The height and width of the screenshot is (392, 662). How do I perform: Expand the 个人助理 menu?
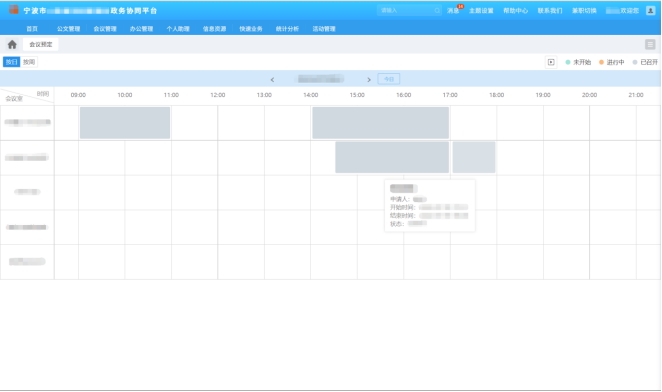coord(178,29)
